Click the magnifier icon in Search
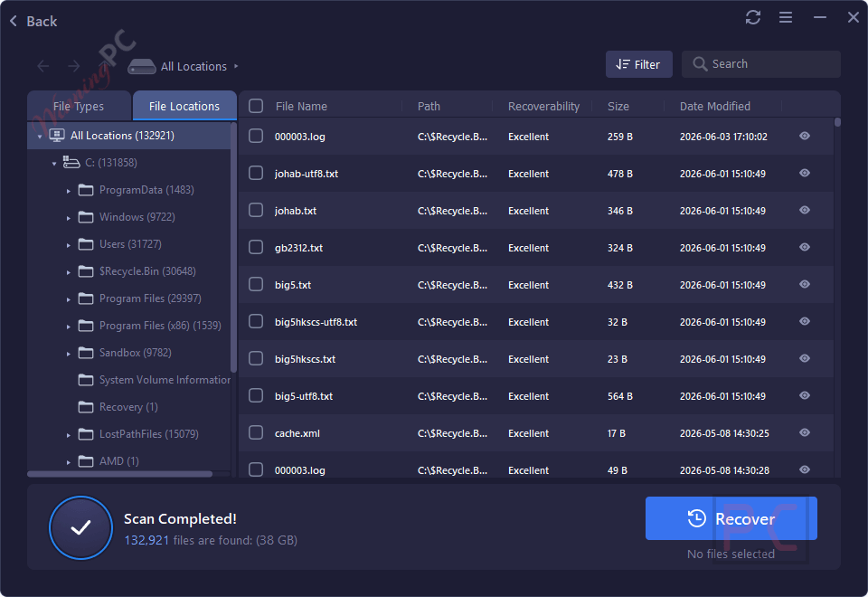Screen dimensions: 868x597 700,64
